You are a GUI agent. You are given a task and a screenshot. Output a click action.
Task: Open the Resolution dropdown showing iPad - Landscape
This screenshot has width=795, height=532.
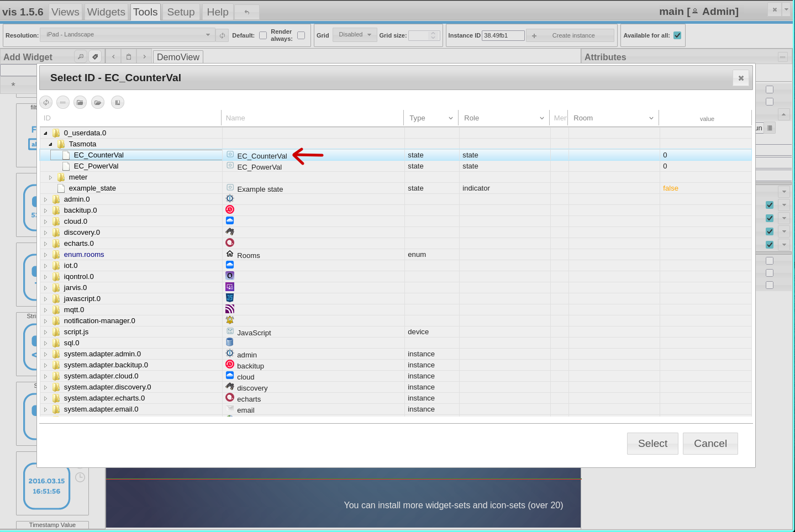[x=127, y=34]
